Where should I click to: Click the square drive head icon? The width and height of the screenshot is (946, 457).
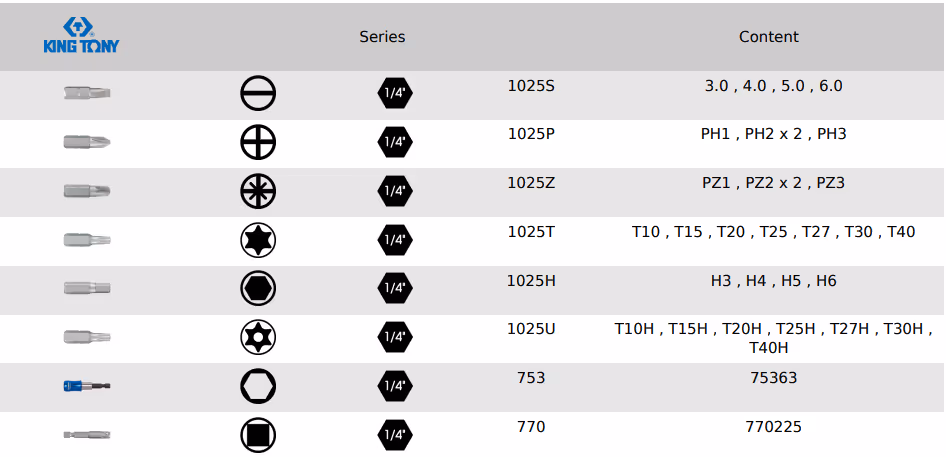coord(258,434)
